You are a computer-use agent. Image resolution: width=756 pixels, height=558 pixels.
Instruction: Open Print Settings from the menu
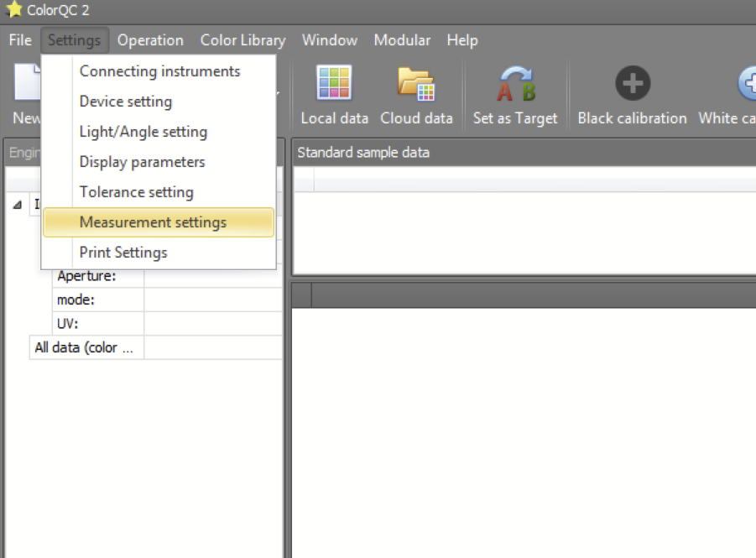pos(123,253)
